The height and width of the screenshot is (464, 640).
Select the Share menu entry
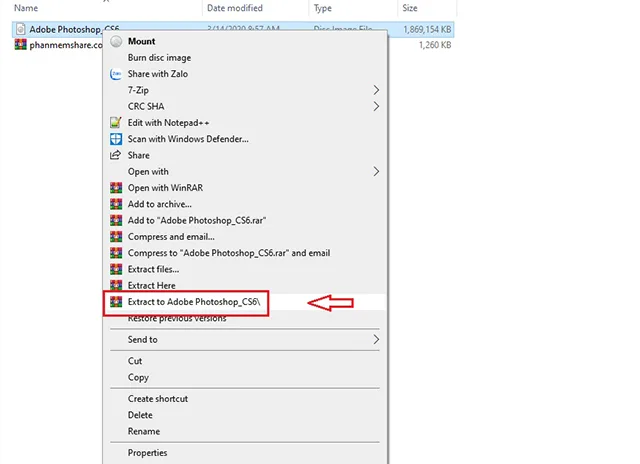(138, 155)
